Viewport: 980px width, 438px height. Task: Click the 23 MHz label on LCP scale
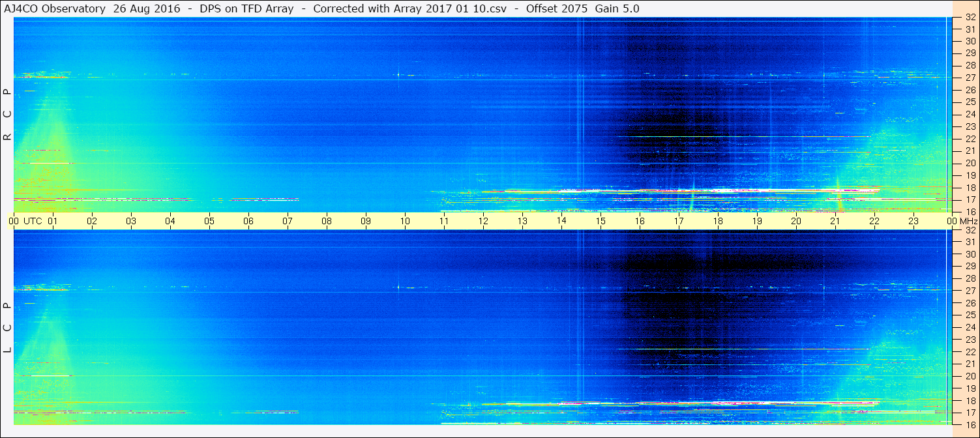970,340
